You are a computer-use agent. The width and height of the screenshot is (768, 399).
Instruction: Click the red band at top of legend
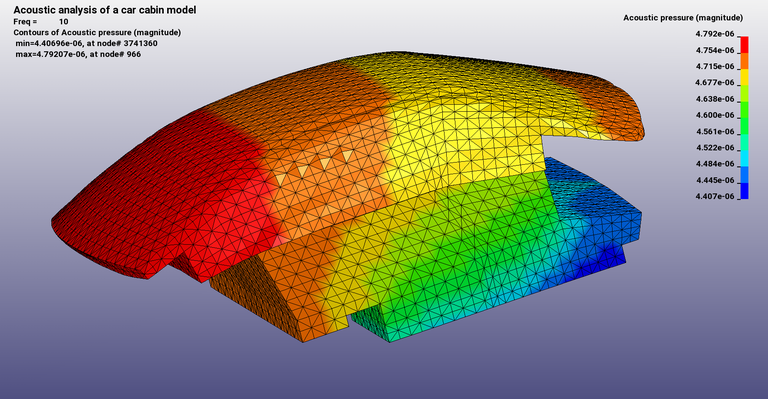[744, 45]
